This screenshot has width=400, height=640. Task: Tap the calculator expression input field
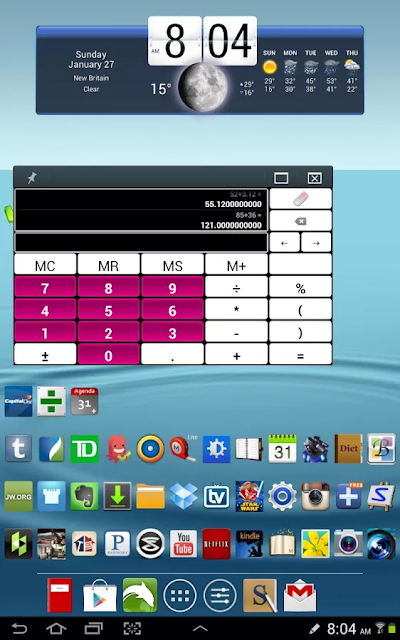pyautogui.click(x=141, y=242)
